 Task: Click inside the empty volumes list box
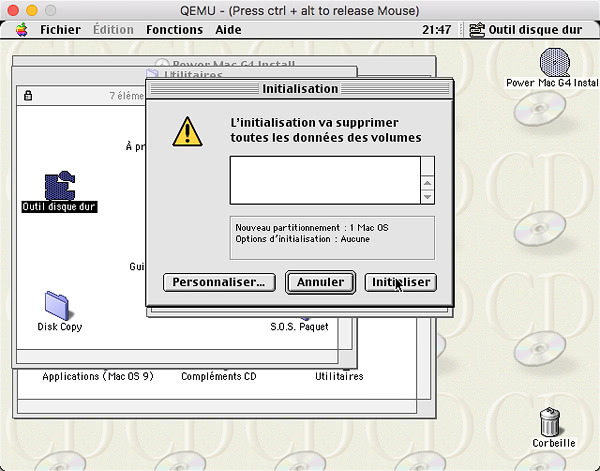click(x=325, y=180)
